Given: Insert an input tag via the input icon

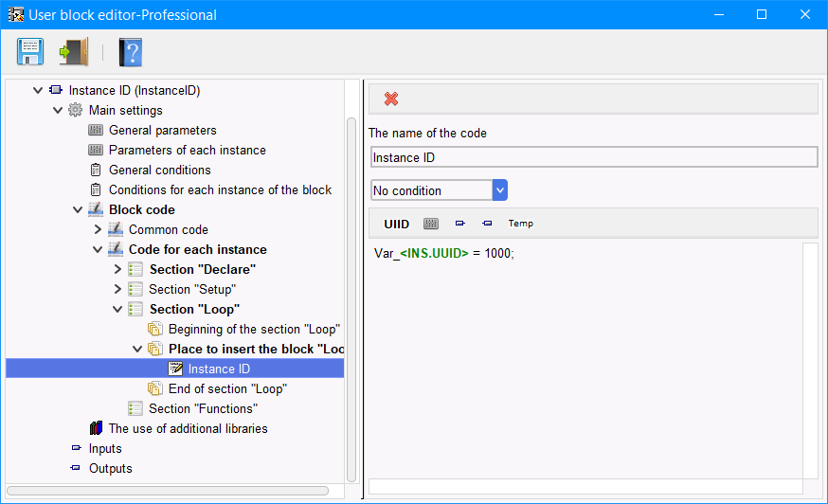Looking at the screenshot, I should coord(459,224).
